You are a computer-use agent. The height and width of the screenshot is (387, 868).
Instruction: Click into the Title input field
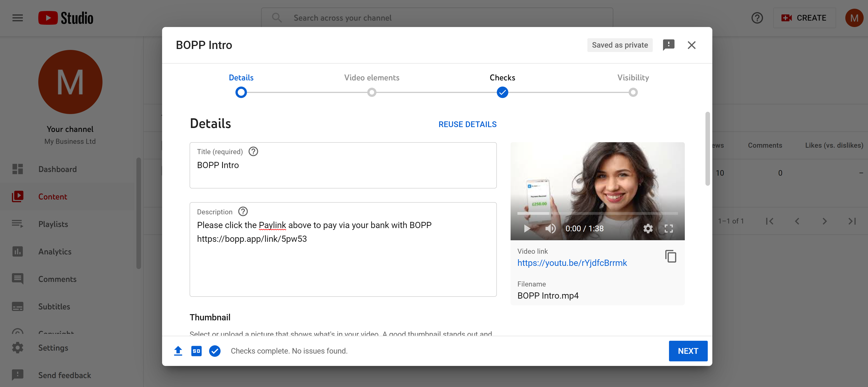click(x=343, y=165)
